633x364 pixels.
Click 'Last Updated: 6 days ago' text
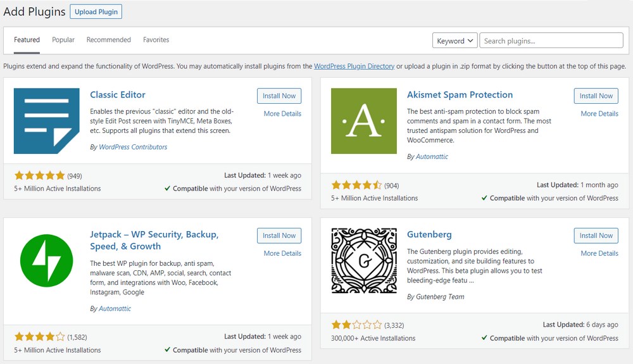[580, 325]
